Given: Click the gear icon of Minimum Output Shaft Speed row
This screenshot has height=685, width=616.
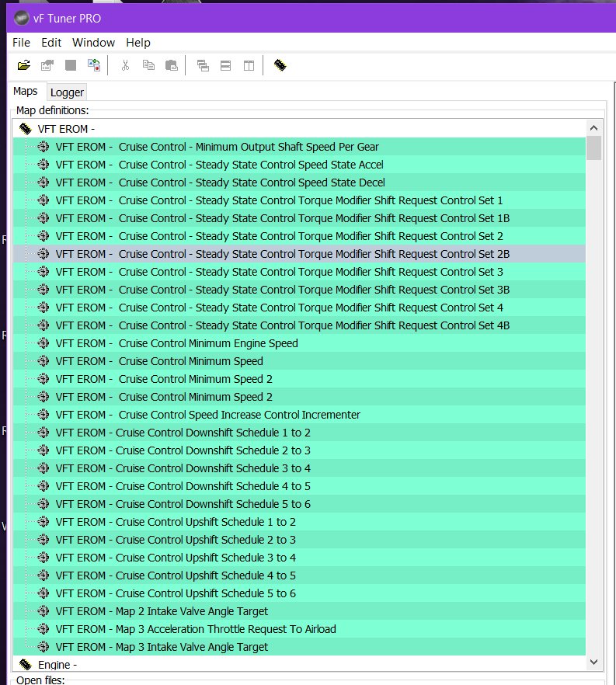Looking at the screenshot, I should click(x=43, y=147).
